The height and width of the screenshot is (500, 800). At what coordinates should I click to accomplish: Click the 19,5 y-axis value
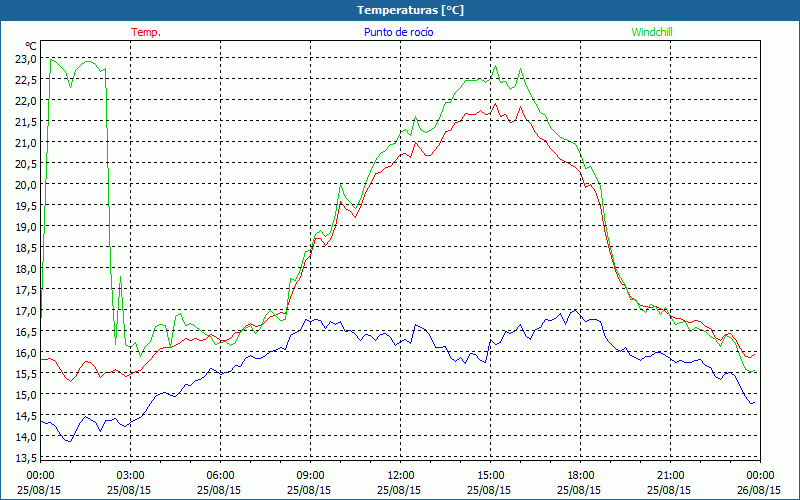click(26, 206)
